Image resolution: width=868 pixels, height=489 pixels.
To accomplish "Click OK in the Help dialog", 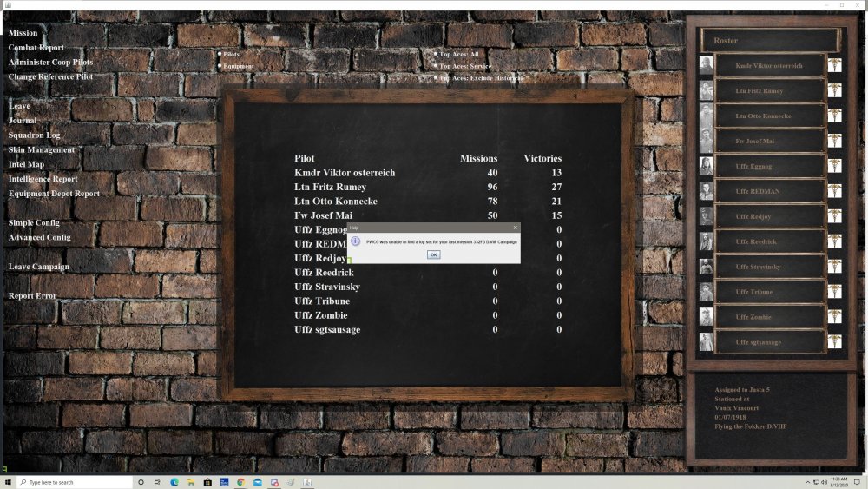I will 433,254.
